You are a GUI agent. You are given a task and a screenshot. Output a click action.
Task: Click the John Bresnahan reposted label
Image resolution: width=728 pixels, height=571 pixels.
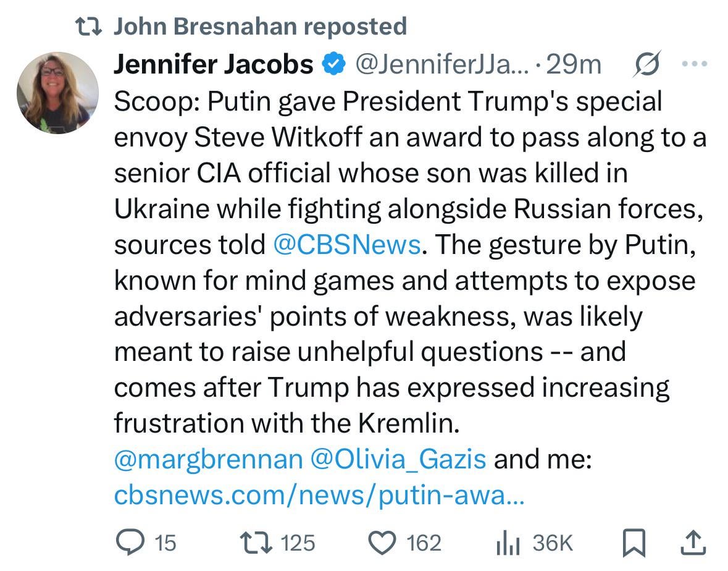coord(261,26)
